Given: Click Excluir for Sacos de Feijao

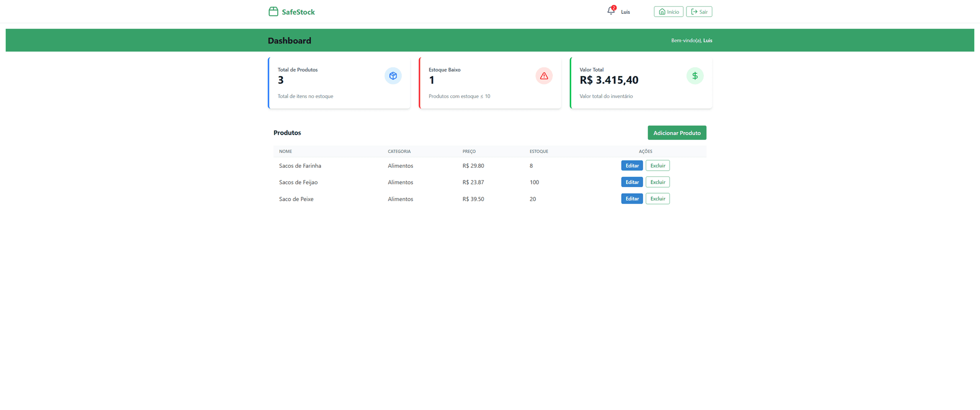Looking at the screenshot, I should [x=657, y=182].
